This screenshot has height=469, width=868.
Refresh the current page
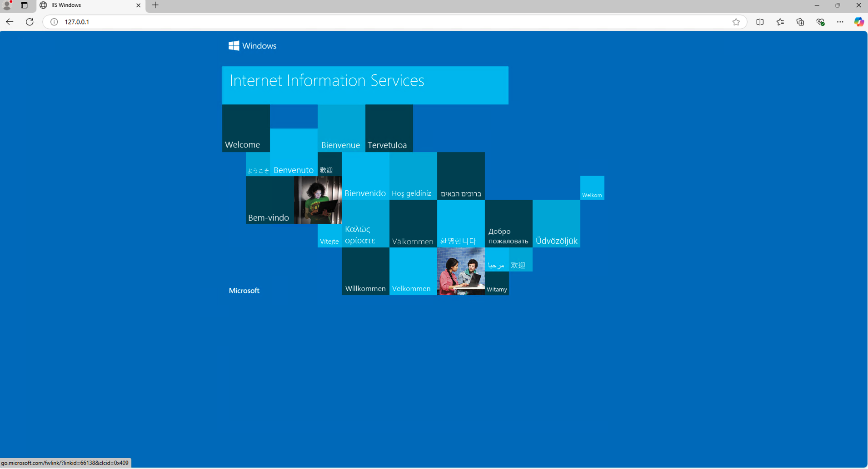[x=30, y=22]
